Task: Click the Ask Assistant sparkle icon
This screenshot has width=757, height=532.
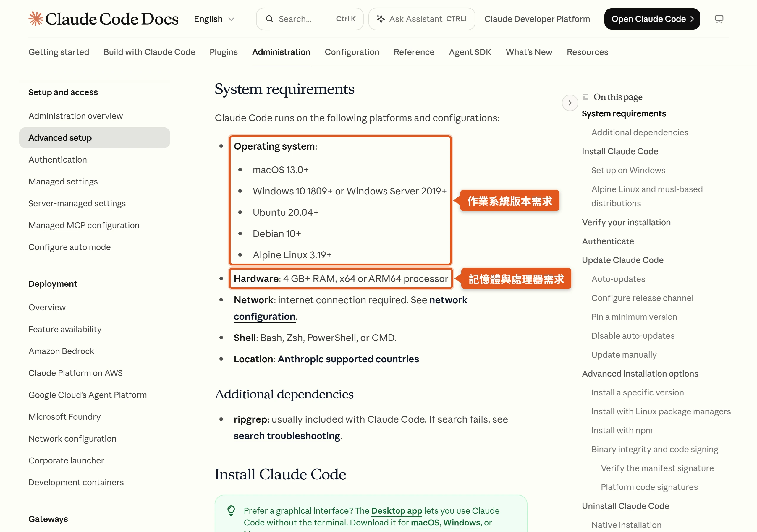Action: pyautogui.click(x=381, y=19)
